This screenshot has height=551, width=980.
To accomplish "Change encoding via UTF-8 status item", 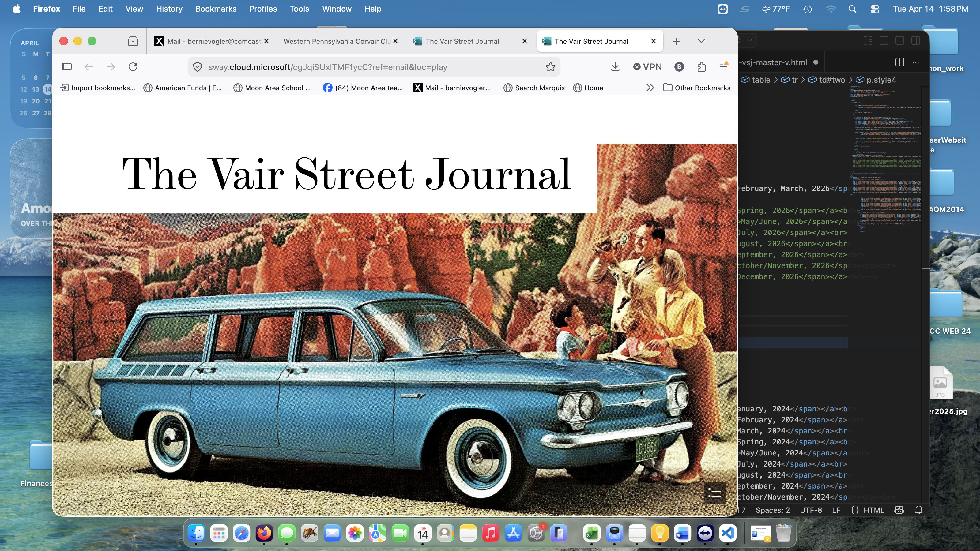I will click(811, 510).
